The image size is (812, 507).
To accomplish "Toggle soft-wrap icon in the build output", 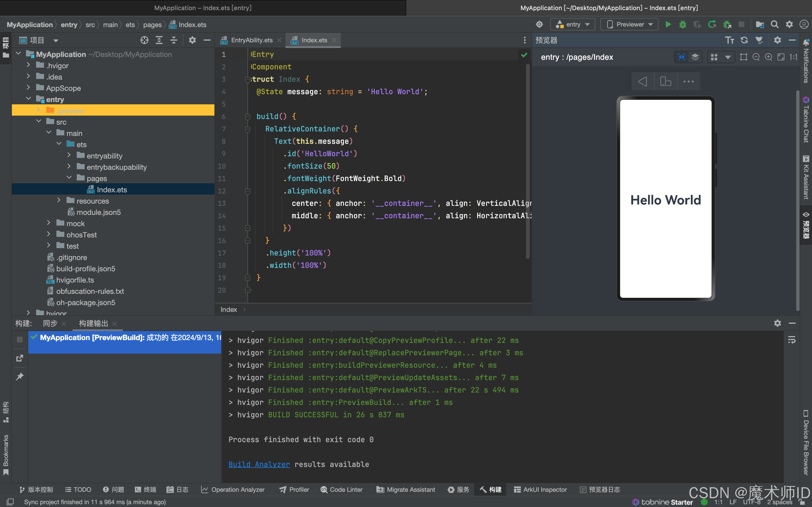I will tap(791, 340).
